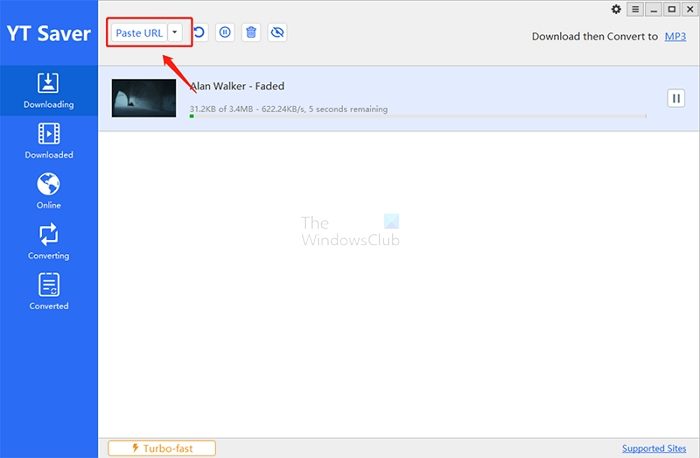Pause all downloads from the toolbar
700x458 pixels.
pos(225,32)
